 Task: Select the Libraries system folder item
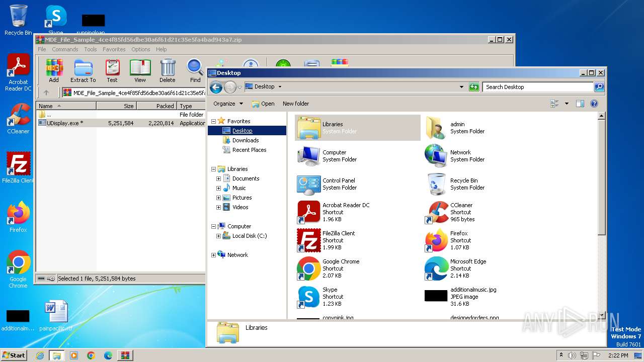358,128
